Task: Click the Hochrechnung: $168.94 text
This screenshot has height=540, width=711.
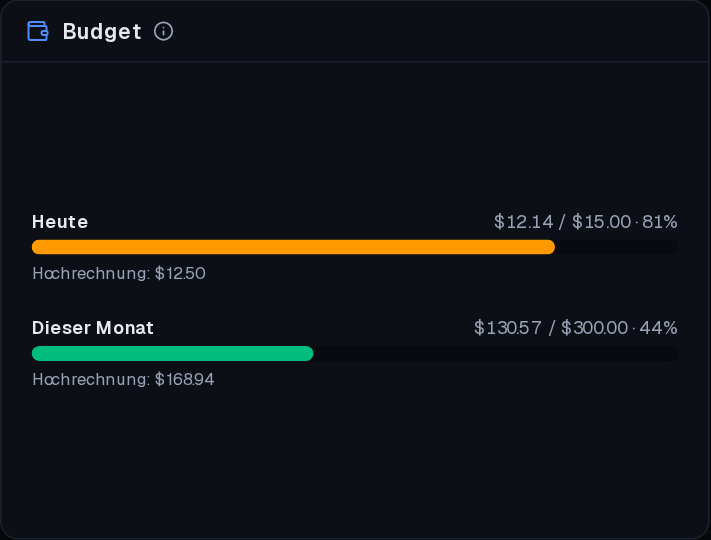Action: pyautogui.click(x=123, y=379)
